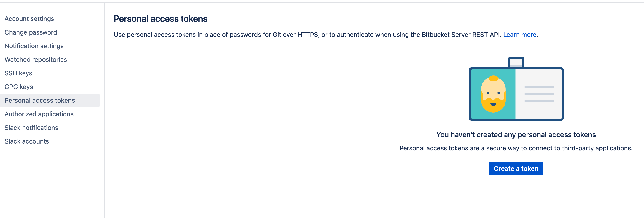The image size is (644, 218).
Task: Go to Change password page
Action: pos(31,32)
